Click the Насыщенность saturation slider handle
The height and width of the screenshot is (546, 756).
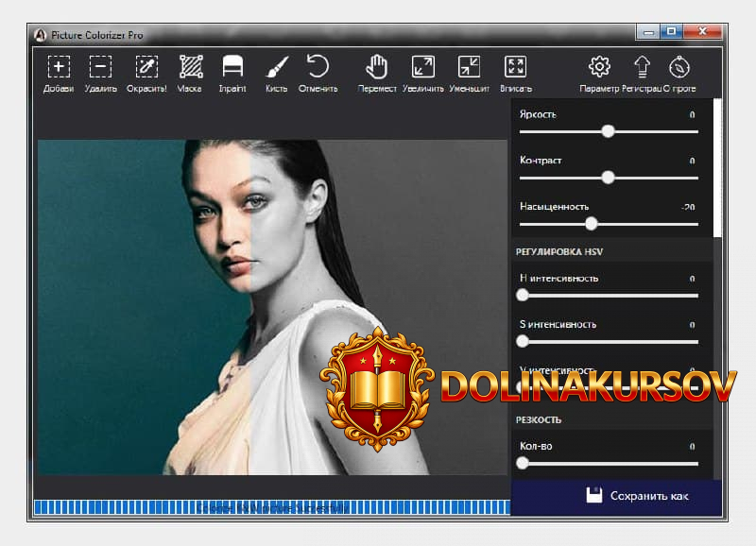tap(592, 224)
